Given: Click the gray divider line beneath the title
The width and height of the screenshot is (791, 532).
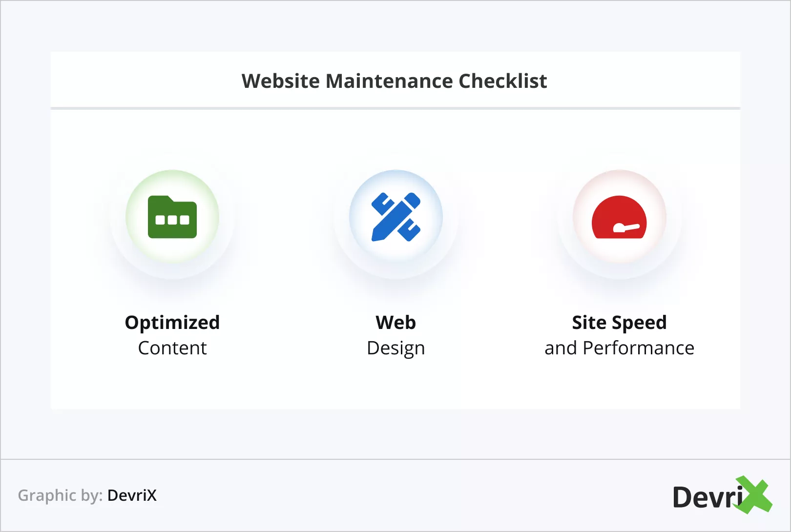Looking at the screenshot, I should tap(395, 108).
